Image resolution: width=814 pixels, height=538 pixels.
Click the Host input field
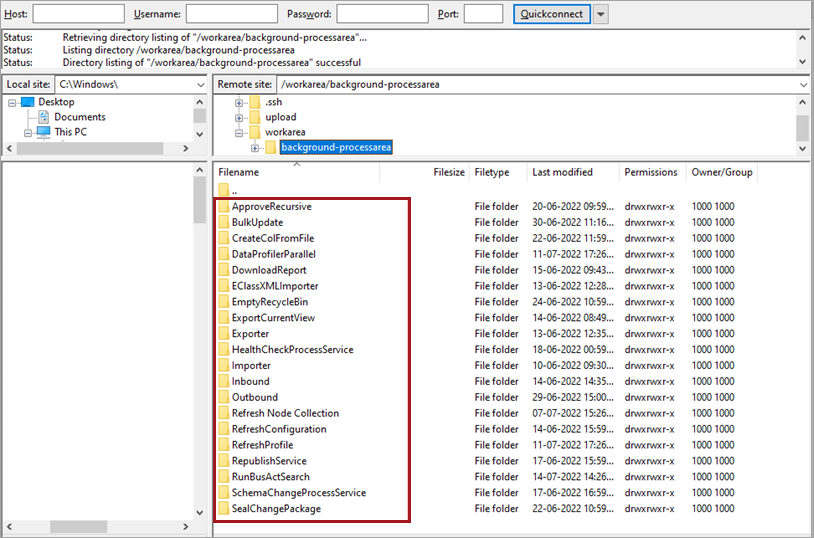pos(78,14)
